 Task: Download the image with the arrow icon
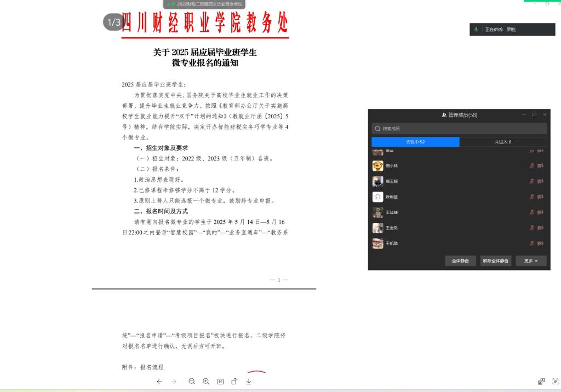[x=249, y=382]
